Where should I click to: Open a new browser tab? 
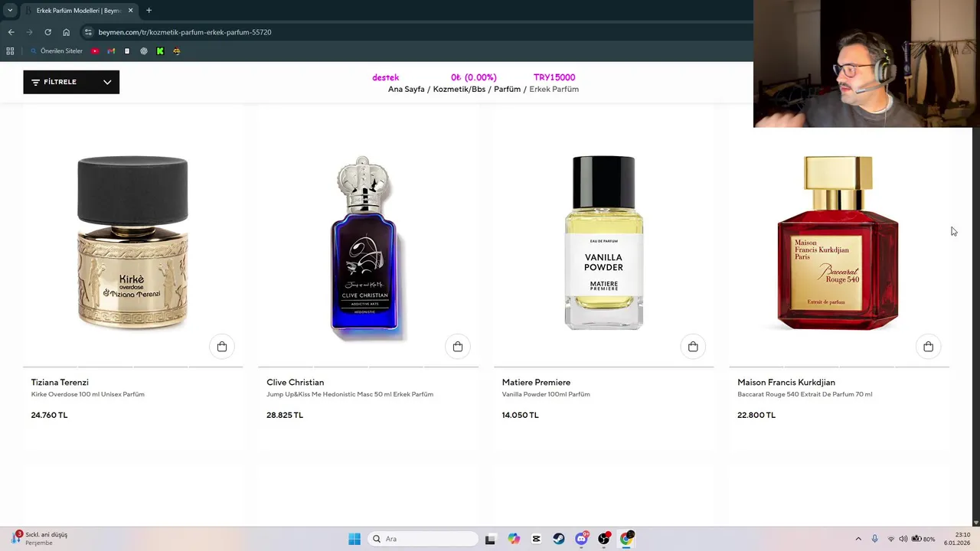(149, 11)
